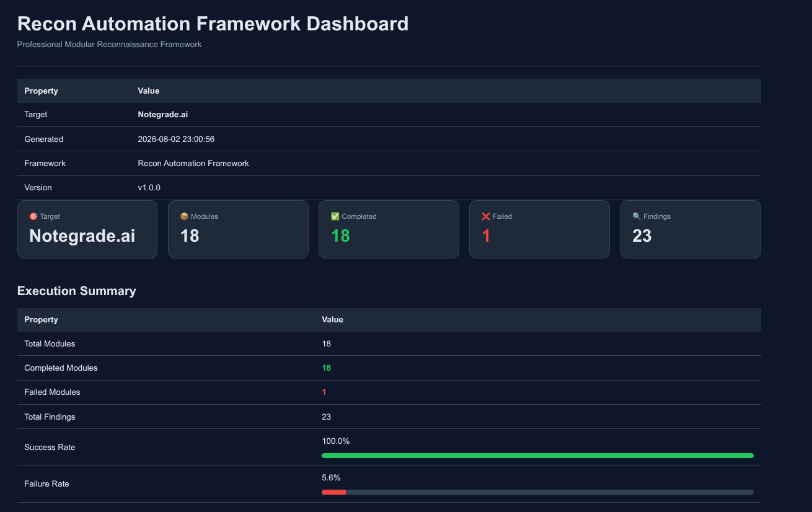The width and height of the screenshot is (812, 512).
Task: Click the large green 18 on Completed card
Action: point(340,236)
